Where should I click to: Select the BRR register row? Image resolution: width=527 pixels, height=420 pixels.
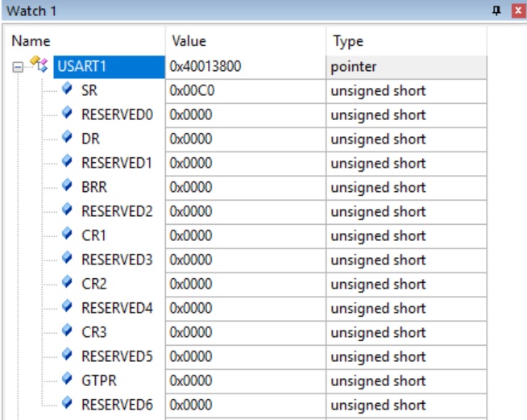coord(94,187)
